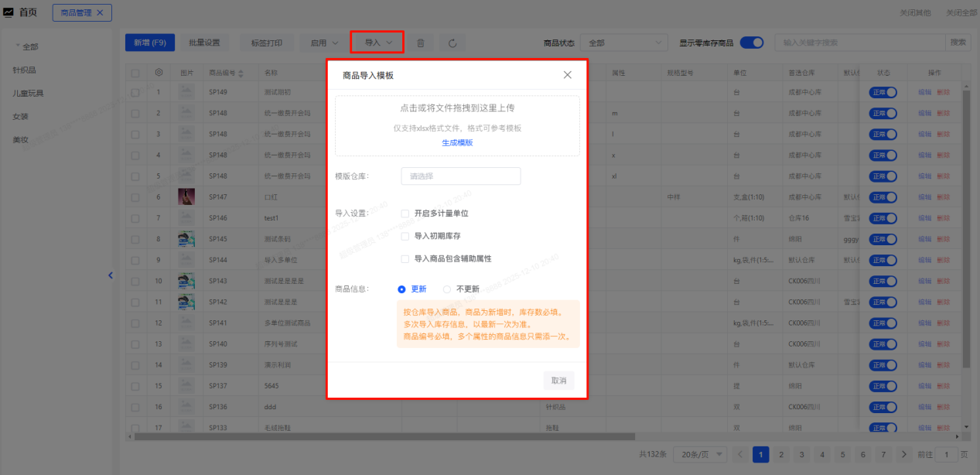Expand the 商品状态 dropdown showing 全部
The image size is (980, 475).
623,43
